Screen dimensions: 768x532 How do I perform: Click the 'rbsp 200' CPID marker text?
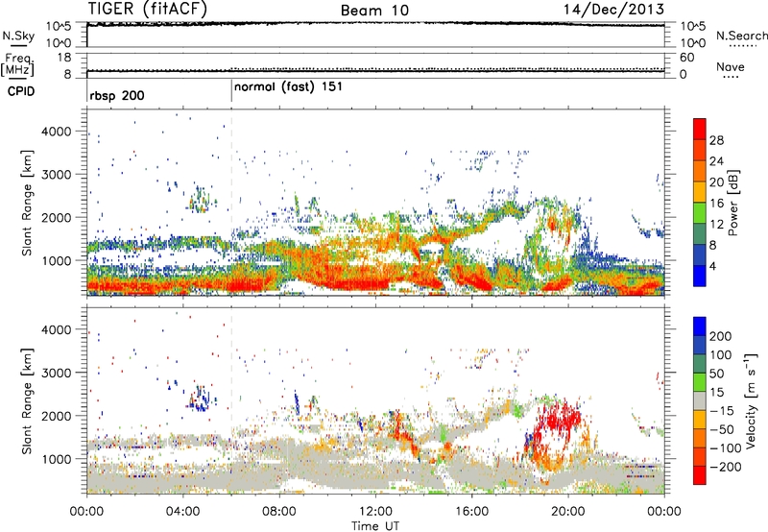(x=117, y=95)
